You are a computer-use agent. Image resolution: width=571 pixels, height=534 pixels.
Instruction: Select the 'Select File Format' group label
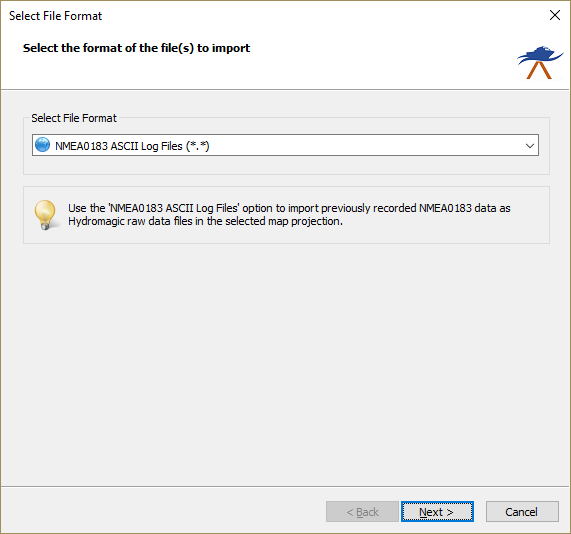point(74,118)
